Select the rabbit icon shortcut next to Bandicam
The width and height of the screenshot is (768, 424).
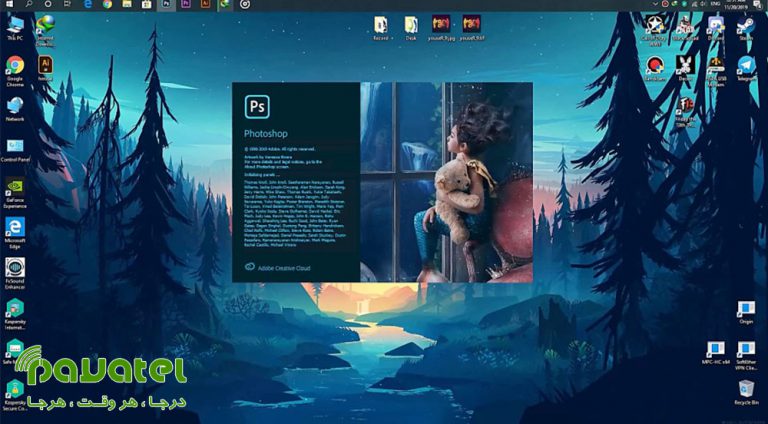point(685,69)
